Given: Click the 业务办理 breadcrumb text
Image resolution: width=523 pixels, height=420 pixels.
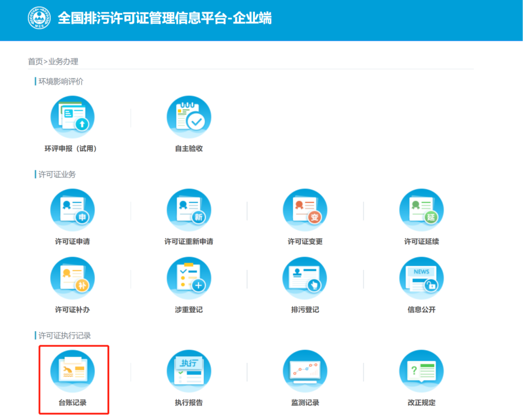Looking at the screenshot, I should pos(63,62).
